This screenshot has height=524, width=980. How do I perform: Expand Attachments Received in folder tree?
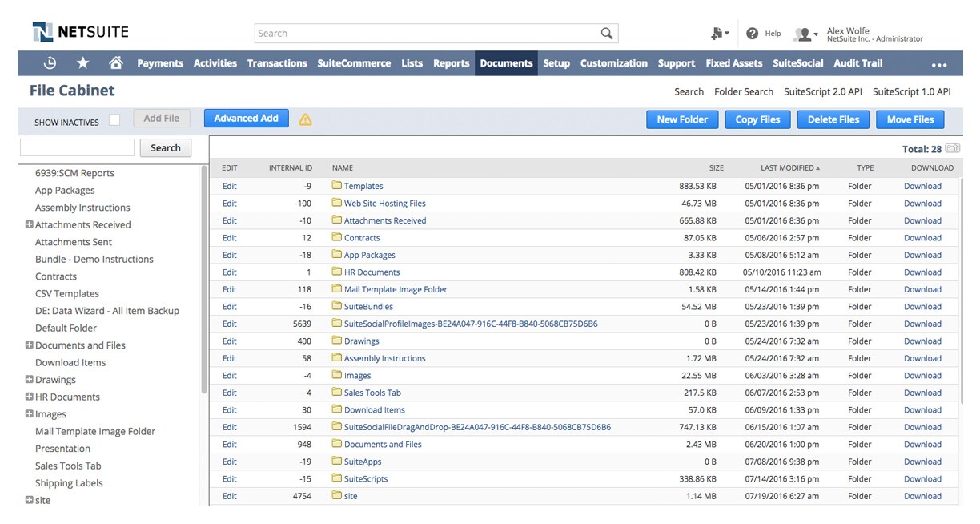coord(29,224)
